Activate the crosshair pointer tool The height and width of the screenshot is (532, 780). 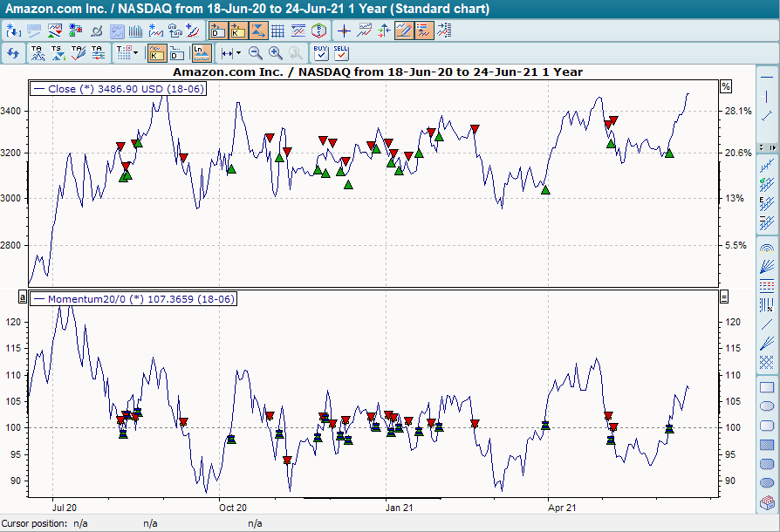[x=344, y=29]
